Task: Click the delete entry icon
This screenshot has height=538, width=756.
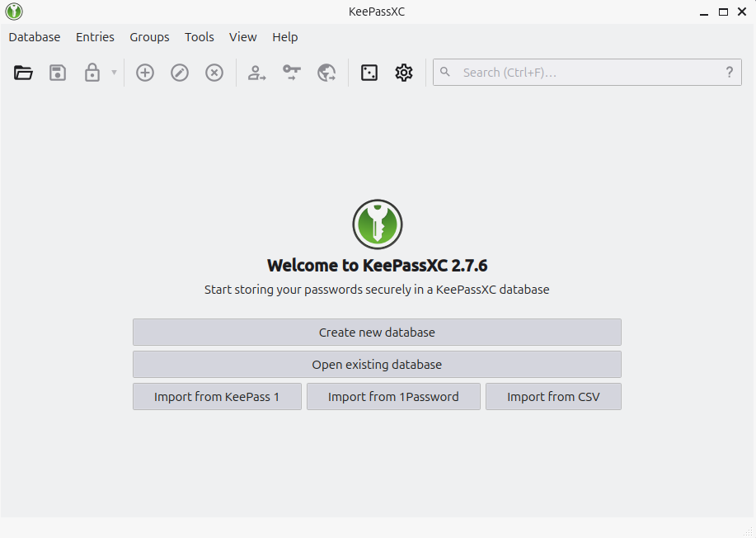Action: [214, 73]
